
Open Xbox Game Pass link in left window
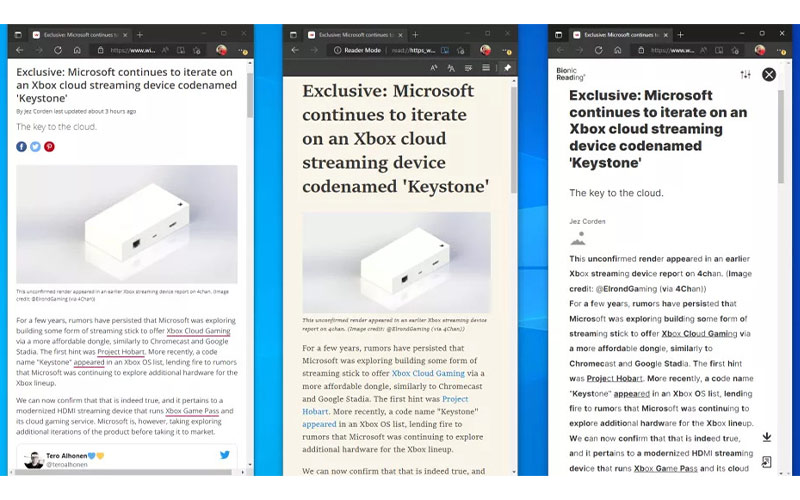pos(192,411)
